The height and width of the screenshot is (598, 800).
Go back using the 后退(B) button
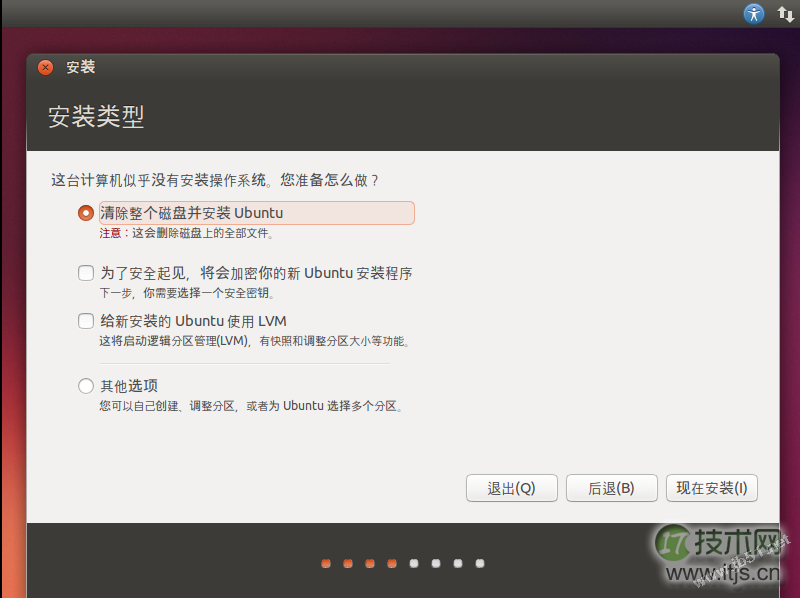611,488
